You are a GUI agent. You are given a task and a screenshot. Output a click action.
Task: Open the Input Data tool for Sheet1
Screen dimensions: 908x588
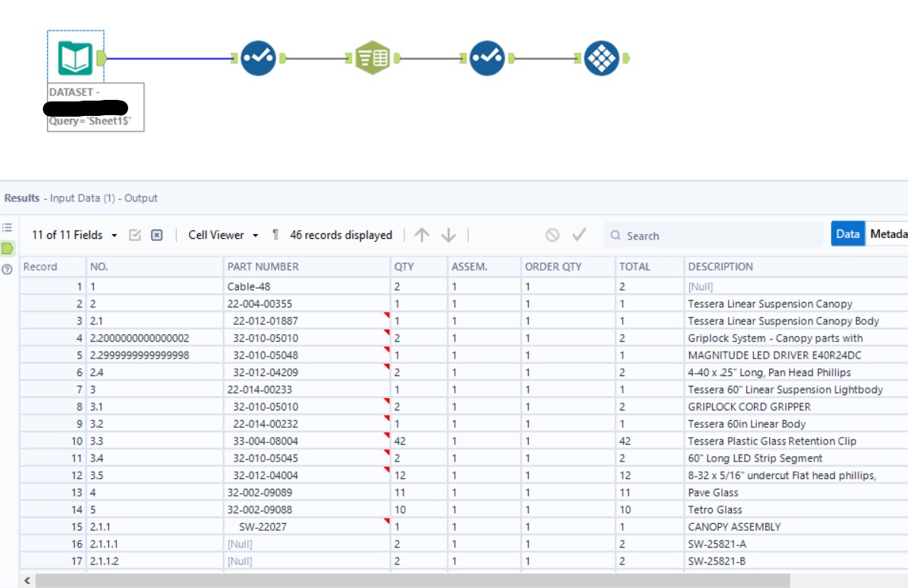[x=74, y=56]
